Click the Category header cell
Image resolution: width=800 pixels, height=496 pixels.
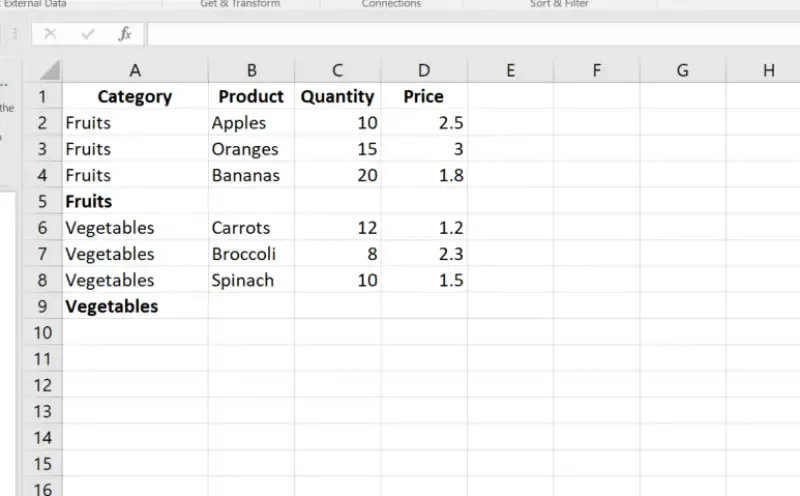coord(135,97)
